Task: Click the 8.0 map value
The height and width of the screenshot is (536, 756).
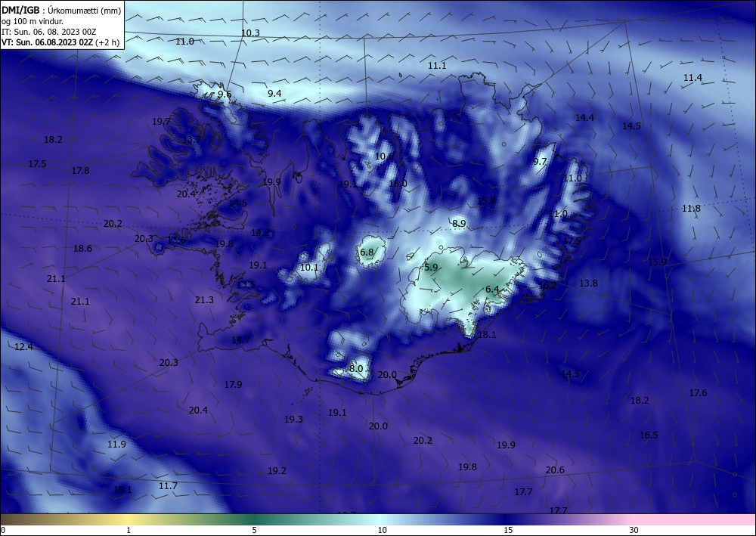Action: 356,368
